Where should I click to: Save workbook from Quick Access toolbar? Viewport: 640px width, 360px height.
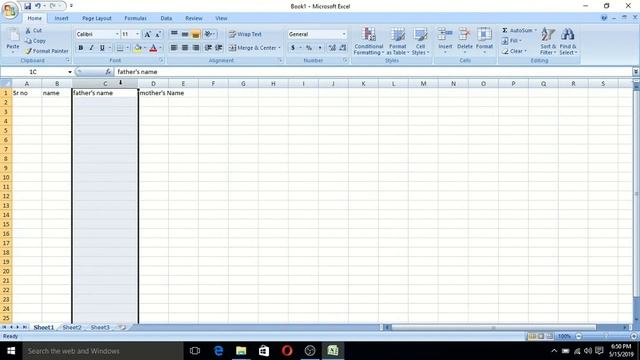27,6
